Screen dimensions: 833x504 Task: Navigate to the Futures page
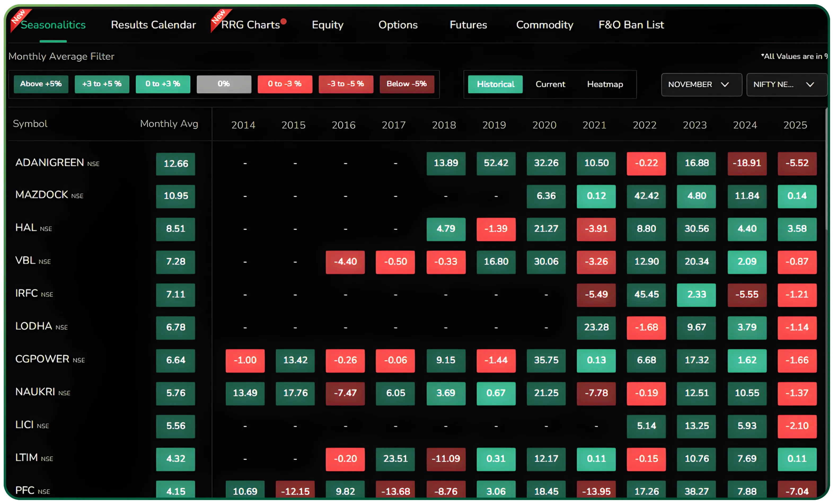pyautogui.click(x=468, y=25)
